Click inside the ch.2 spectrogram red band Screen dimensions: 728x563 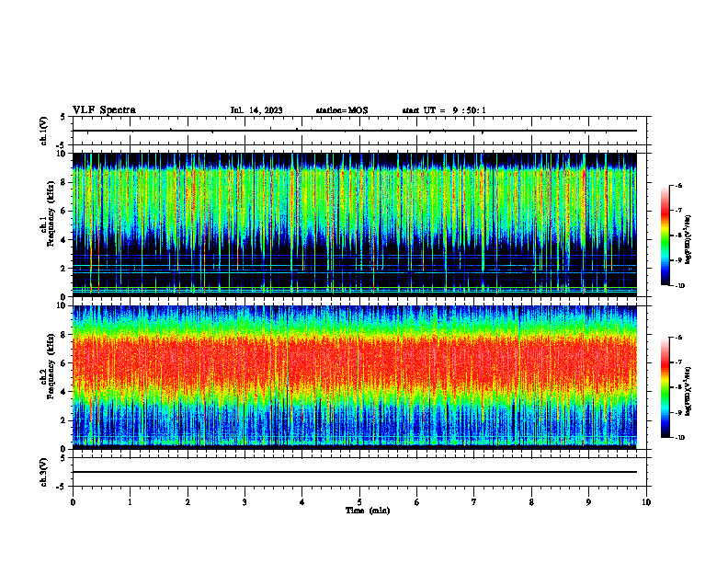355,364
